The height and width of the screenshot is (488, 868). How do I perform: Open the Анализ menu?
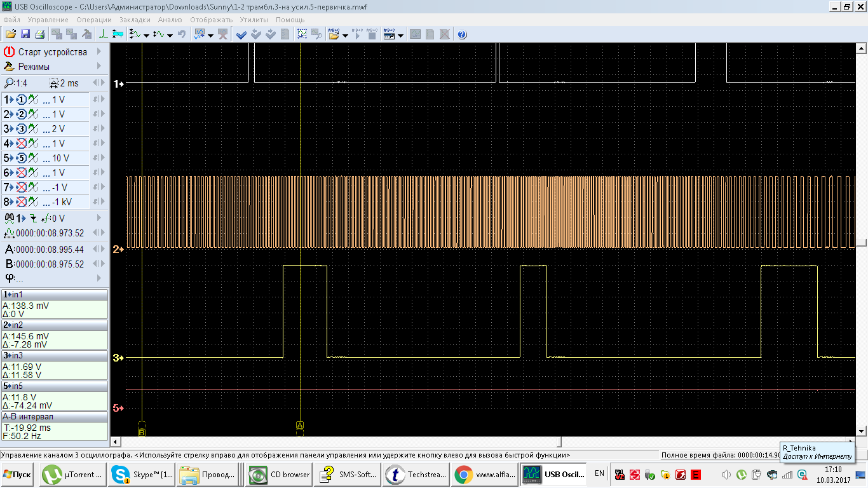[x=170, y=20]
